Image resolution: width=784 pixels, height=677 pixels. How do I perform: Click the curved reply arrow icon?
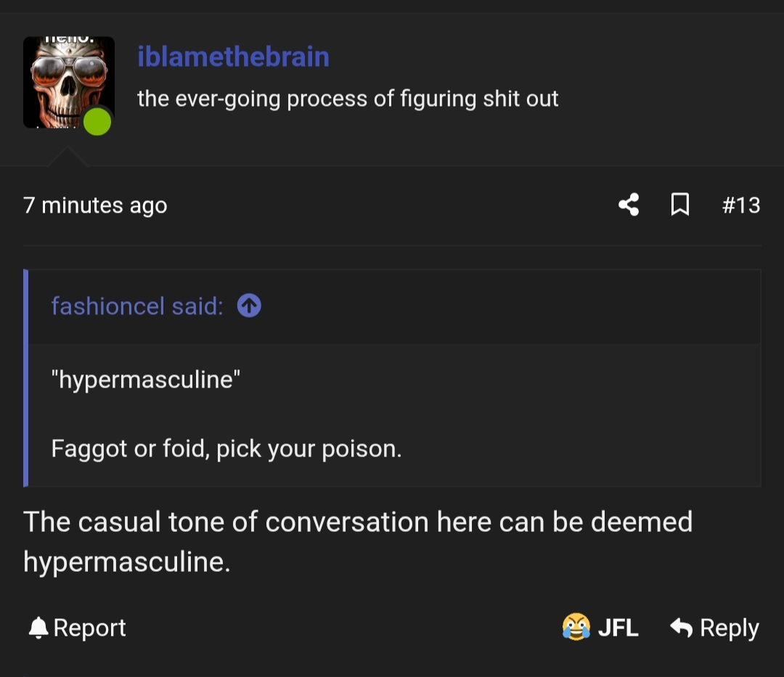pyautogui.click(x=681, y=627)
